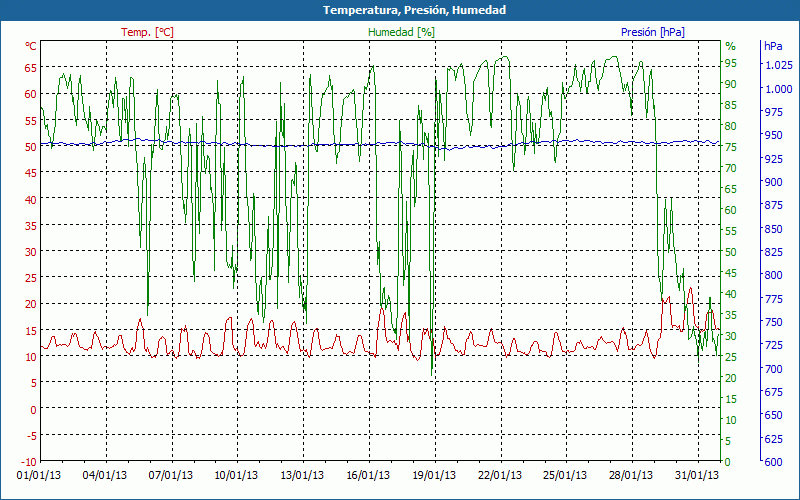Click the date label 25/01/13
The width and height of the screenshot is (800, 500).
565,475
